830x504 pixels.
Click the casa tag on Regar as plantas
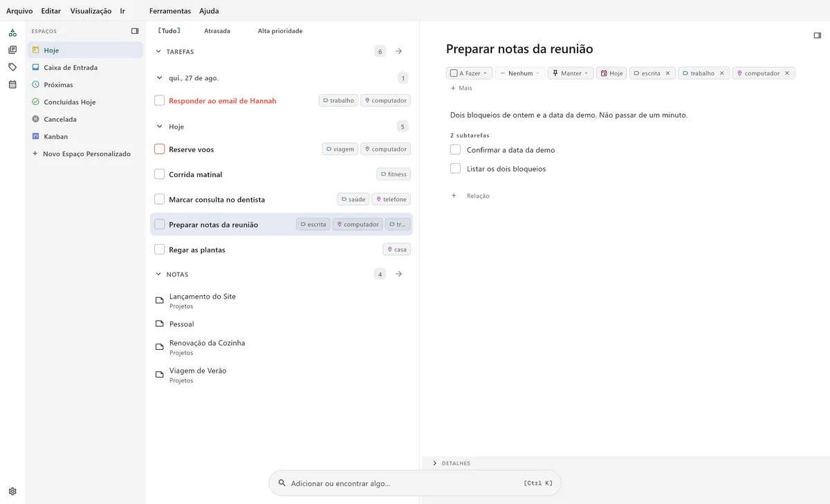(397, 250)
